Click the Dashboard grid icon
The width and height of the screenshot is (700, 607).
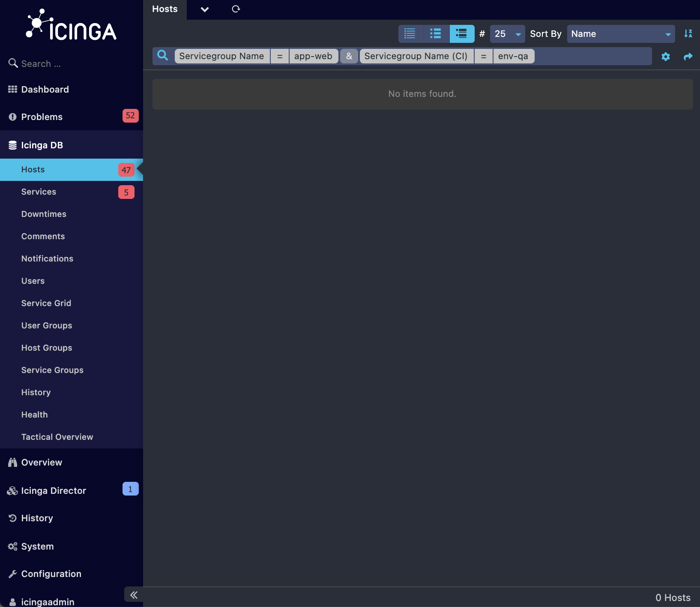click(x=12, y=89)
